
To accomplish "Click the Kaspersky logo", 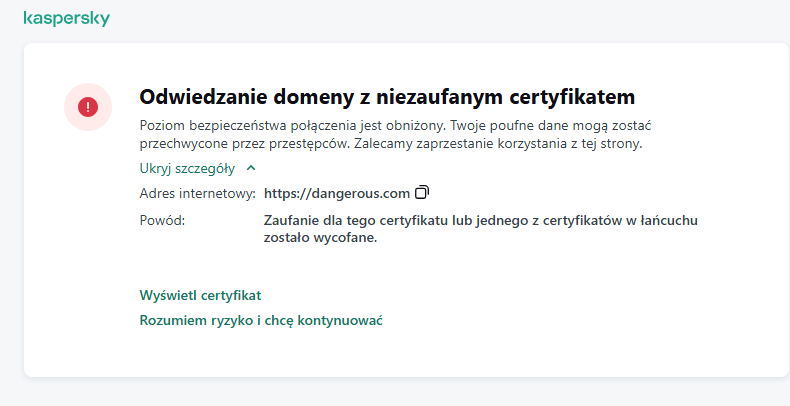I will click(66, 19).
